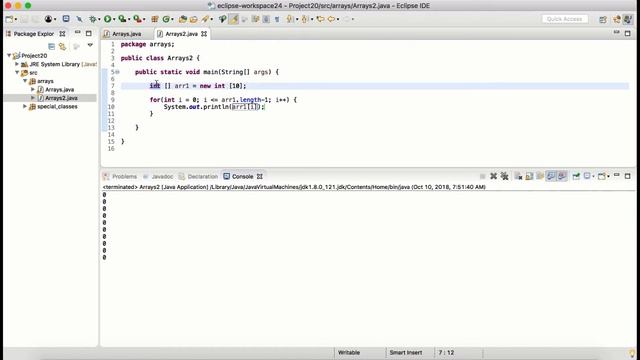Switch to the Arrays.java editor tab
640x360 pixels.
point(127,34)
